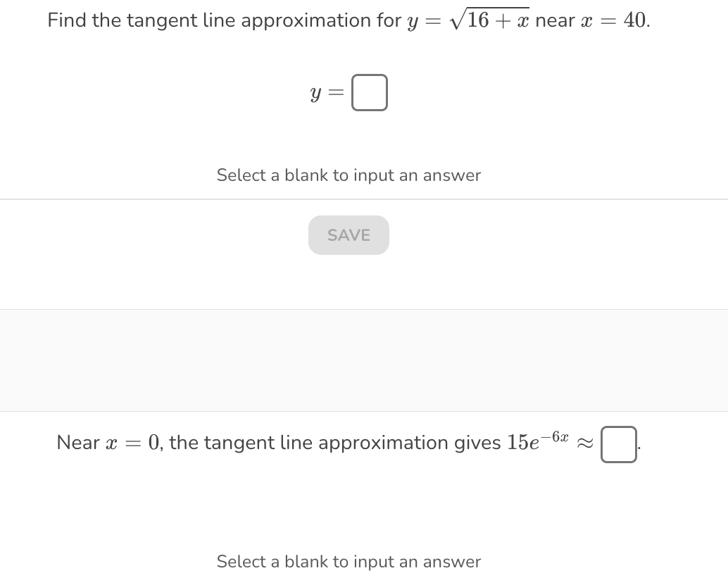
Task: Select the 'near x = 40' portion of the problem
Action: (591, 20)
